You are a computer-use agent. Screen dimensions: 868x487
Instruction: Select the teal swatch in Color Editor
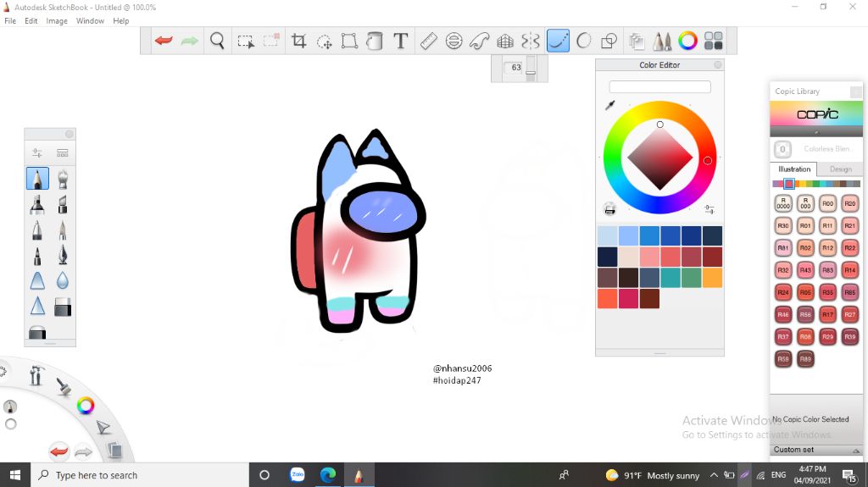tap(670, 278)
